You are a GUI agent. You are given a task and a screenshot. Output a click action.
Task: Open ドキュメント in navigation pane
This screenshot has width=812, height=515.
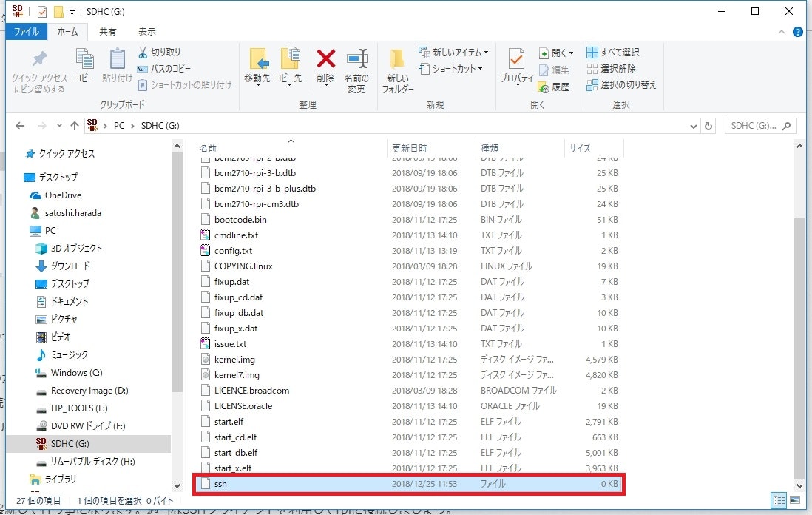tap(70, 301)
